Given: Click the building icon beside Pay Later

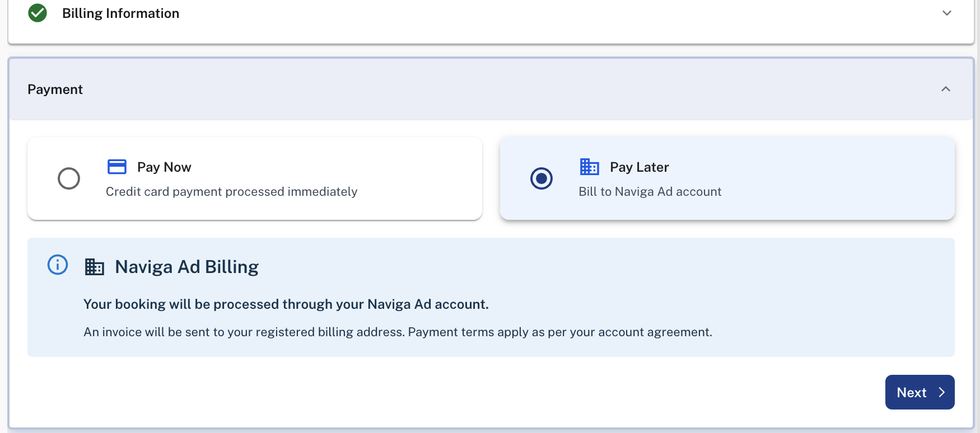Looking at the screenshot, I should (589, 167).
